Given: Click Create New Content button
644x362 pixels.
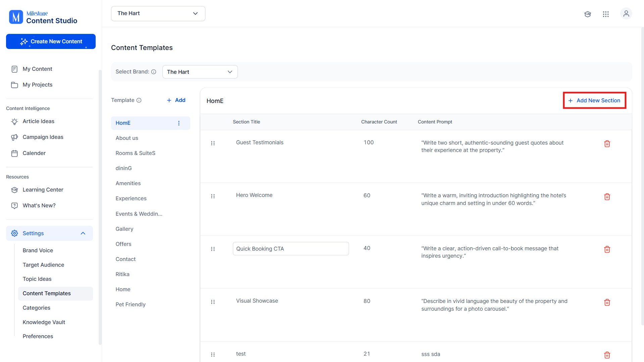Looking at the screenshot, I should tap(51, 42).
